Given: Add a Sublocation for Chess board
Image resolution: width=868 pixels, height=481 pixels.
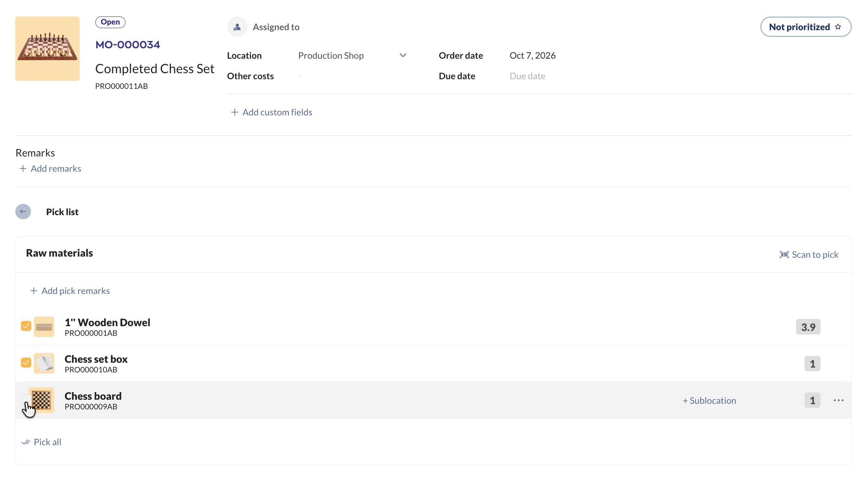Looking at the screenshot, I should [710, 401].
